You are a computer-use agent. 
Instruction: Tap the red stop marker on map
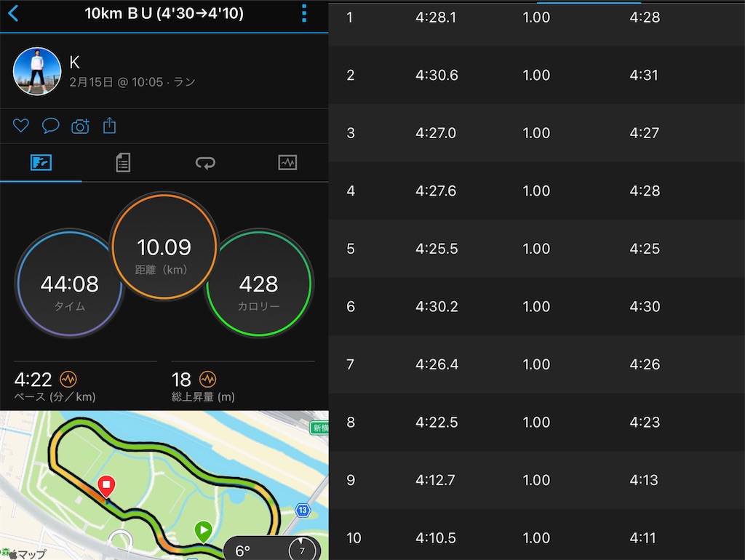click(x=106, y=487)
